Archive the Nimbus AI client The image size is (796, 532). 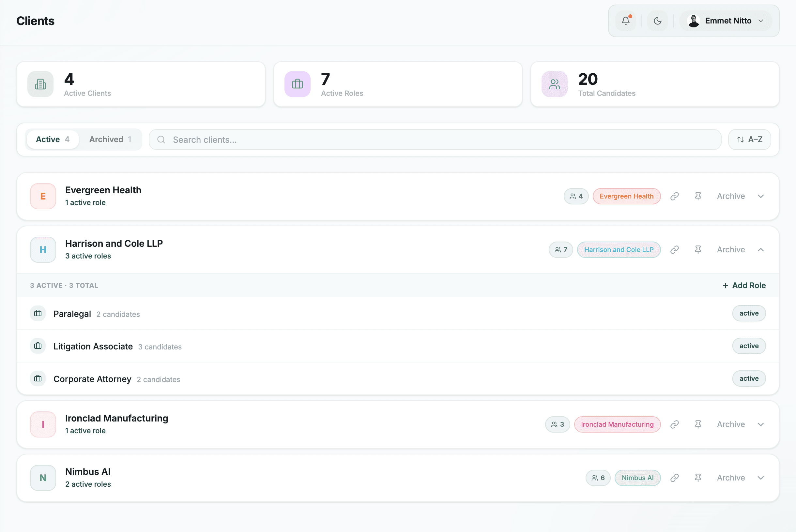pyautogui.click(x=731, y=477)
